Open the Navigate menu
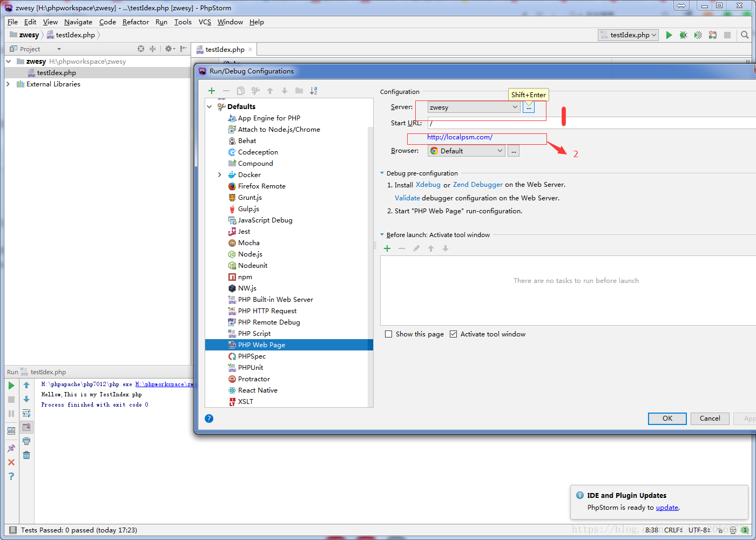The image size is (756, 540). [78, 22]
